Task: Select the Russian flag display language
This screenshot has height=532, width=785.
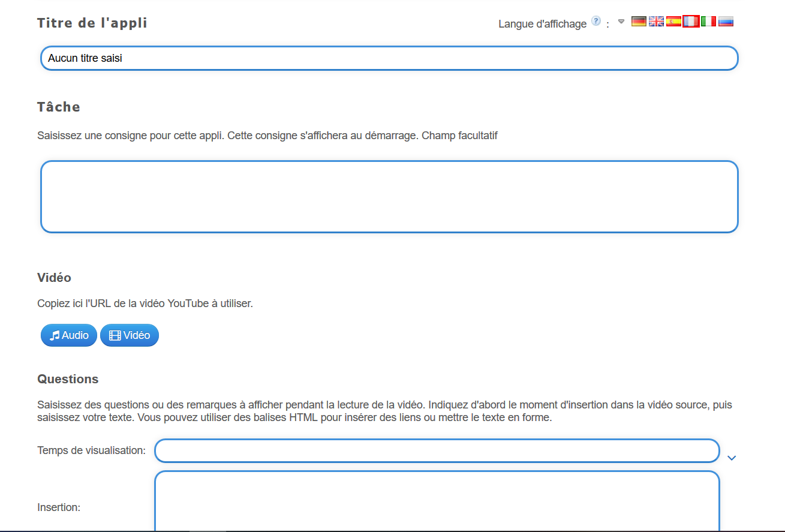Action: (x=726, y=22)
